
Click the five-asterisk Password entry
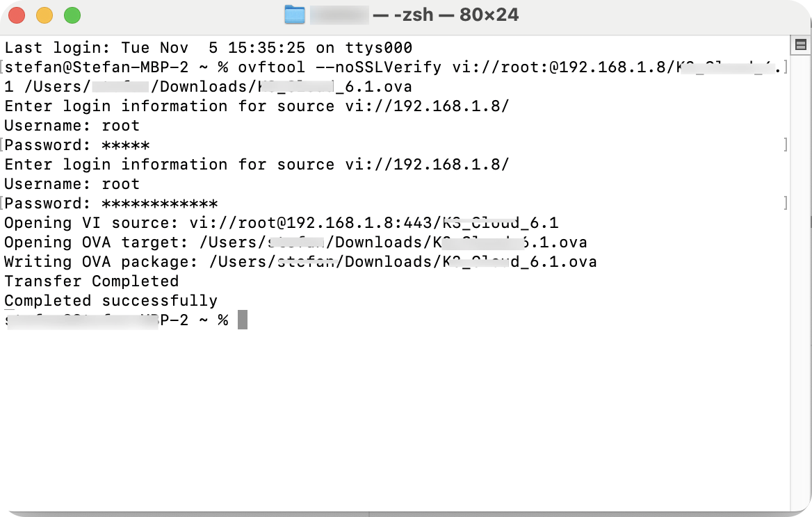[x=126, y=145]
